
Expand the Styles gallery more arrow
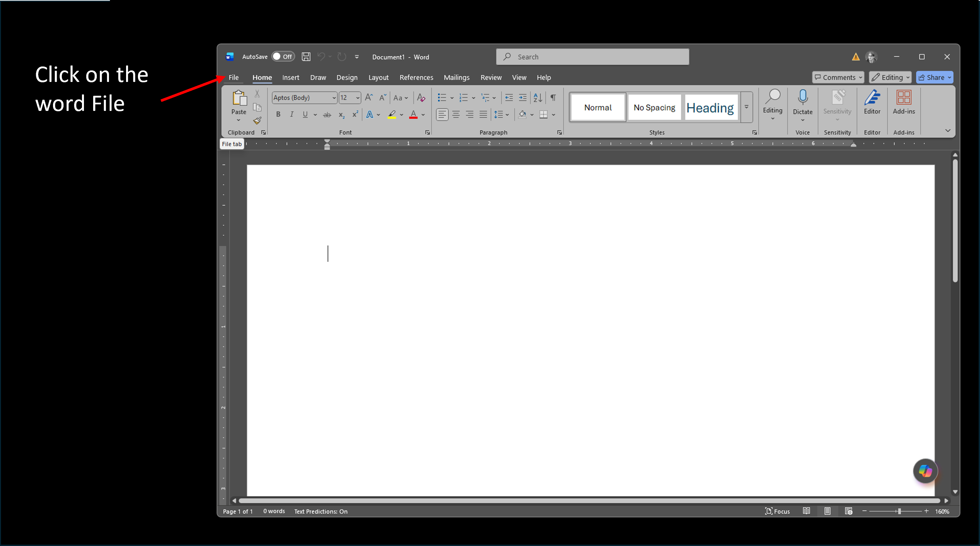point(746,108)
